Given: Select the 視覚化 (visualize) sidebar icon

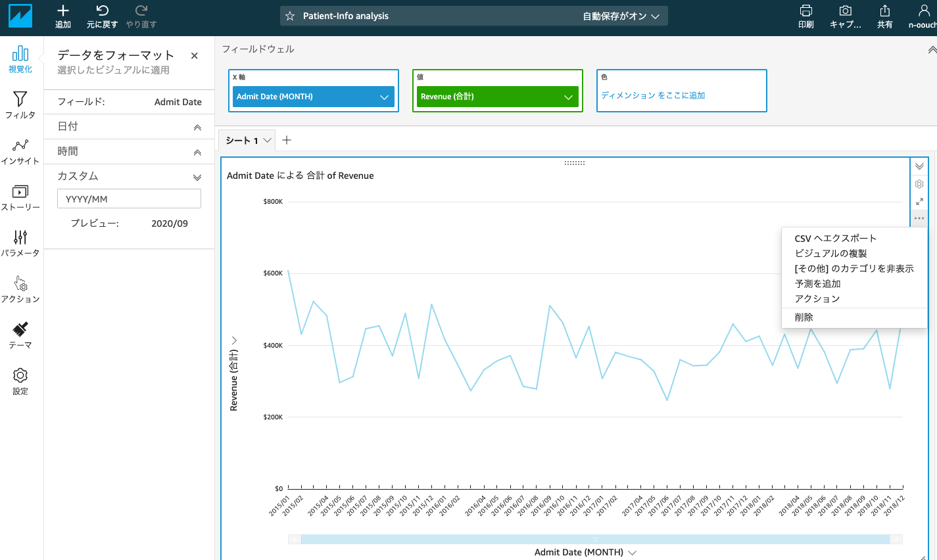Looking at the screenshot, I should [20, 53].
